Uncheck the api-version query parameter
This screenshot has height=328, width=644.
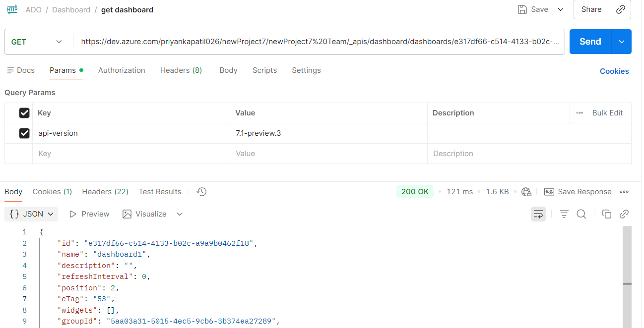click(x=25, y=133)
